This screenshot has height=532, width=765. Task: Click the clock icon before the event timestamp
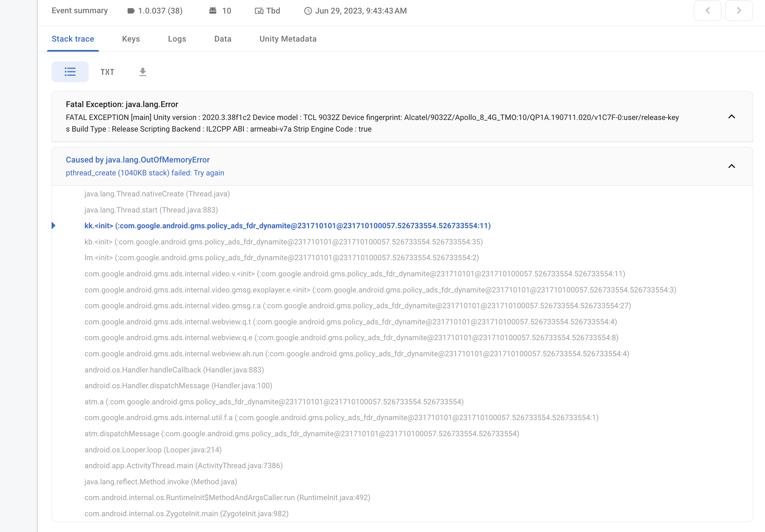tap(308, 10)
